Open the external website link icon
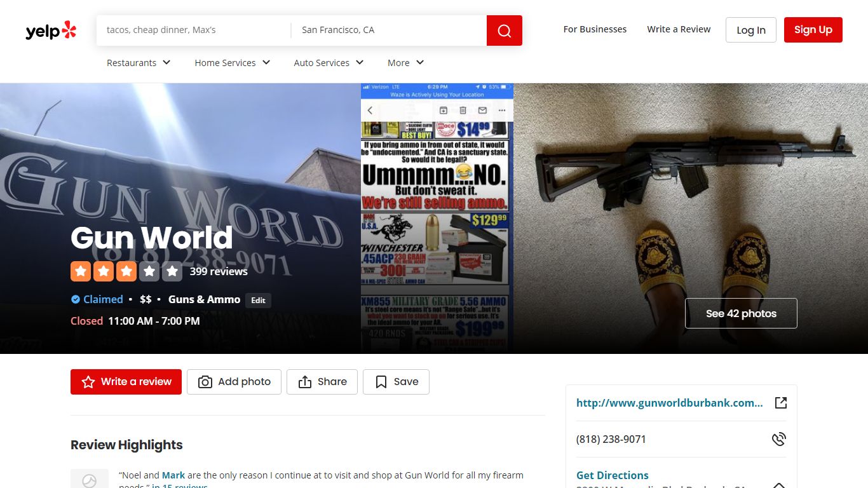This screenshot has height=488, width=868. tap(781, 403)
